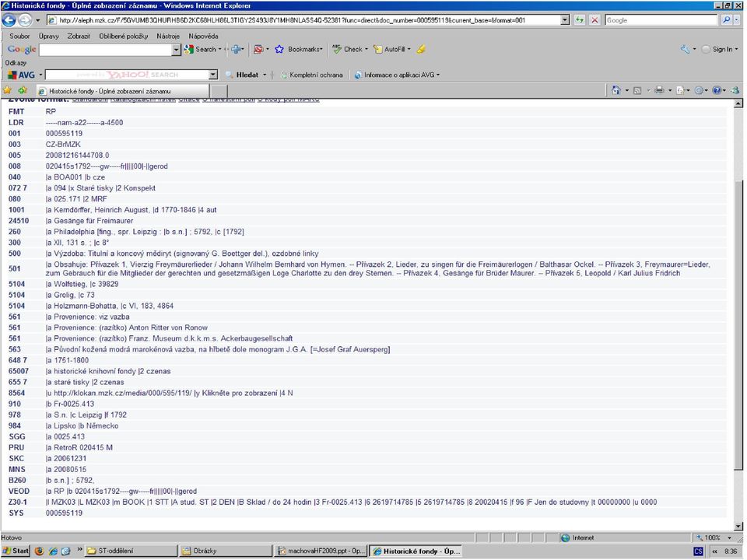Open Google toolbar wrench settings
The image size is (747, 560).
[x=685, y=49]
